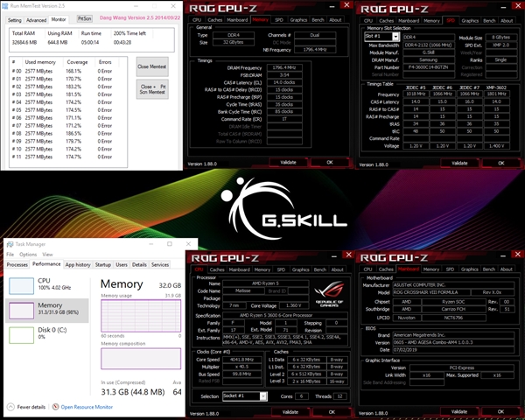Viewport: 525px width, 420px height.
Task: Open the Setting tab in MemTest
Action: click(13, 18)
